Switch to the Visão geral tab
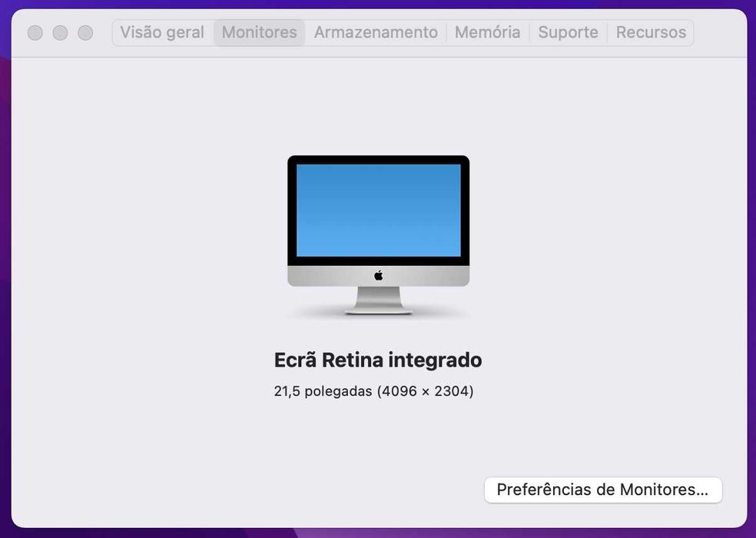756x538 pixels. click(162, 32)
